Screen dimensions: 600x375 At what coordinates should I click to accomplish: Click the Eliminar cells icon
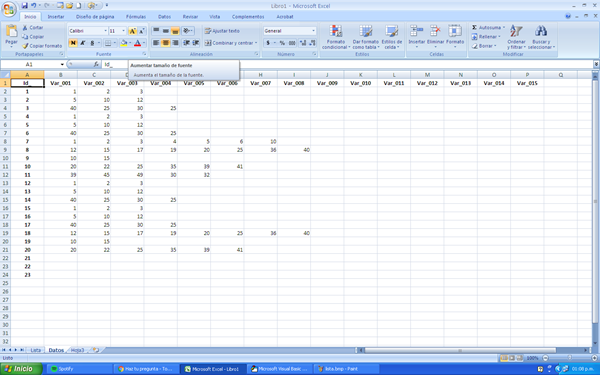tap(435, 31)
